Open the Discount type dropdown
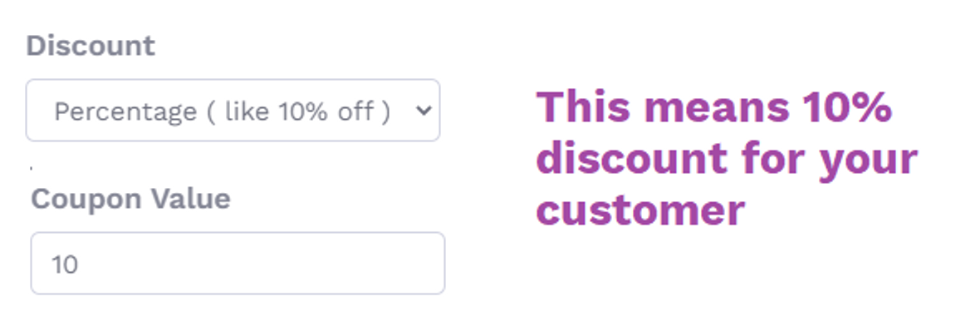980x331 pixels. tap(233, 110)
